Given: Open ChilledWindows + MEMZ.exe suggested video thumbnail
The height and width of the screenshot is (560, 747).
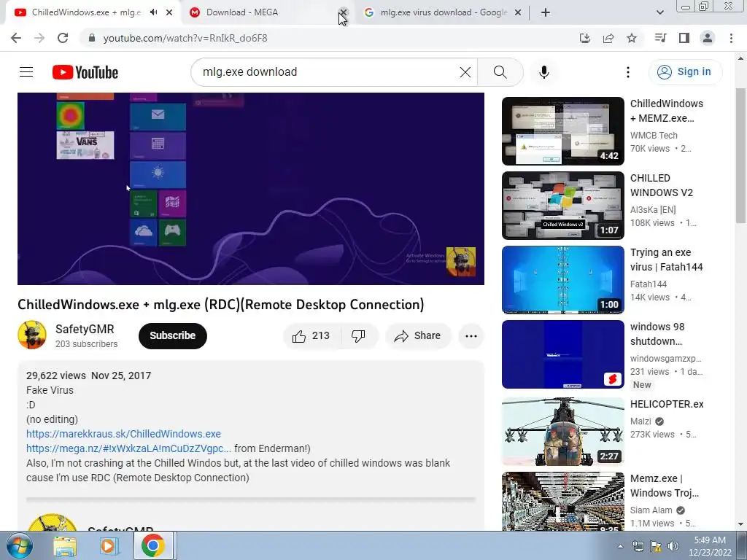Looking at the screenshot, I should (x=562, y=131).
